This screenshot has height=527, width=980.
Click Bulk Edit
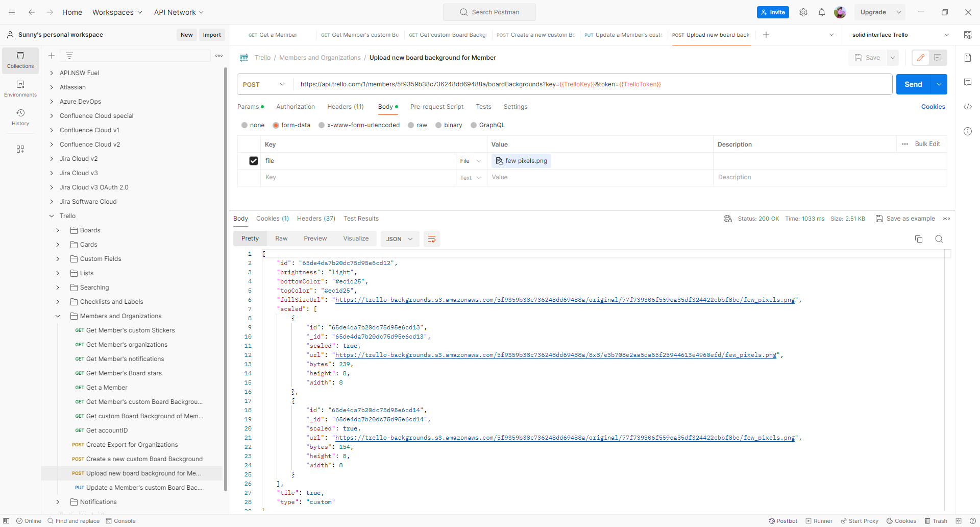tap(927, 144)
